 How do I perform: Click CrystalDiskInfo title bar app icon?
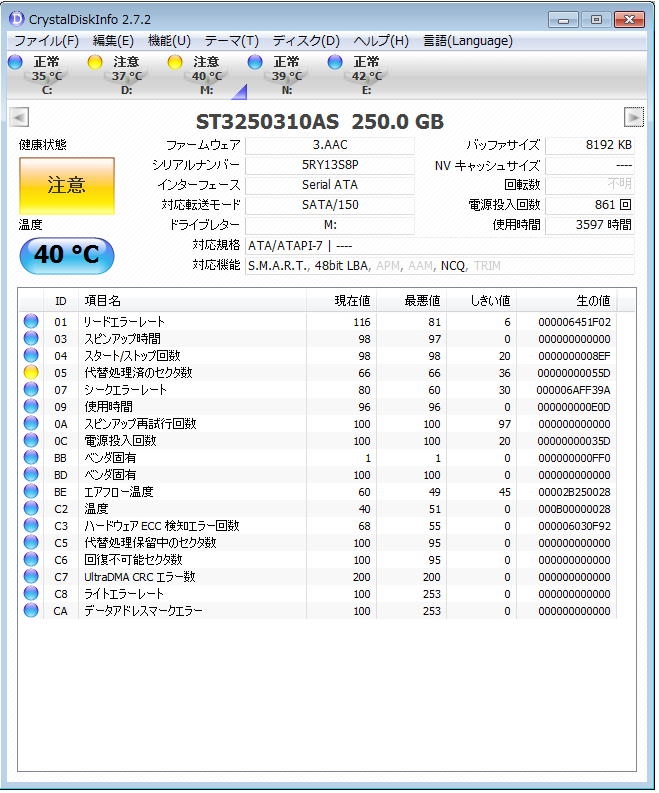coord(17,19)
